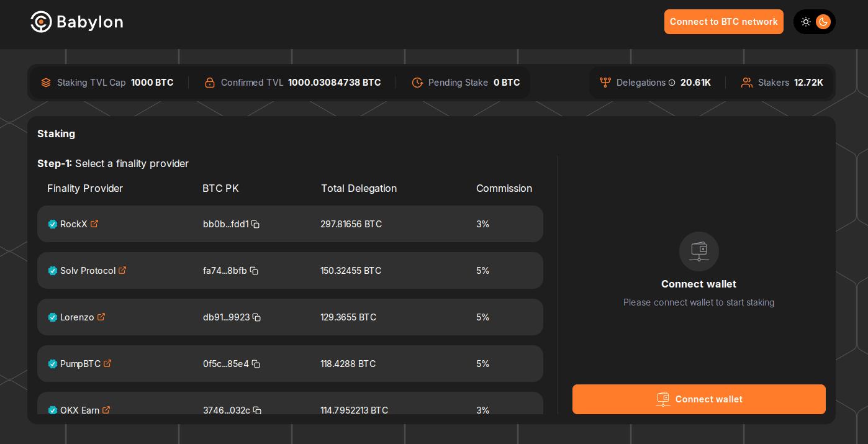Click Lorenzo 5% commission value
This screenshot has height=444, width=868.
coord(483,317)
